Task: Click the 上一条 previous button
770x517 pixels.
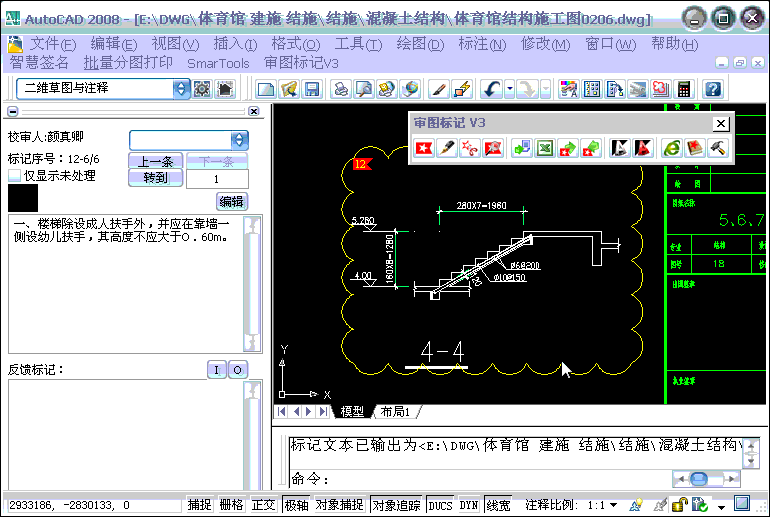Action: point(155,161)
